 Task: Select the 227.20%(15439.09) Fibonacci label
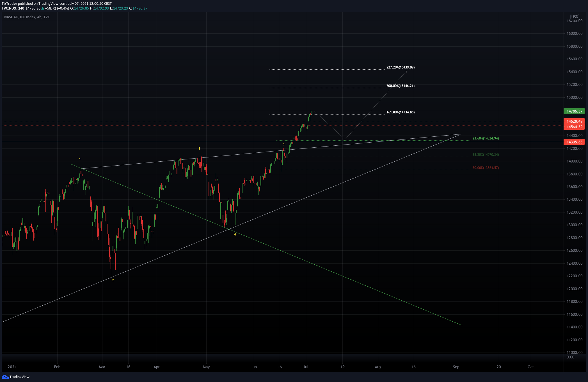pos(400,67)
